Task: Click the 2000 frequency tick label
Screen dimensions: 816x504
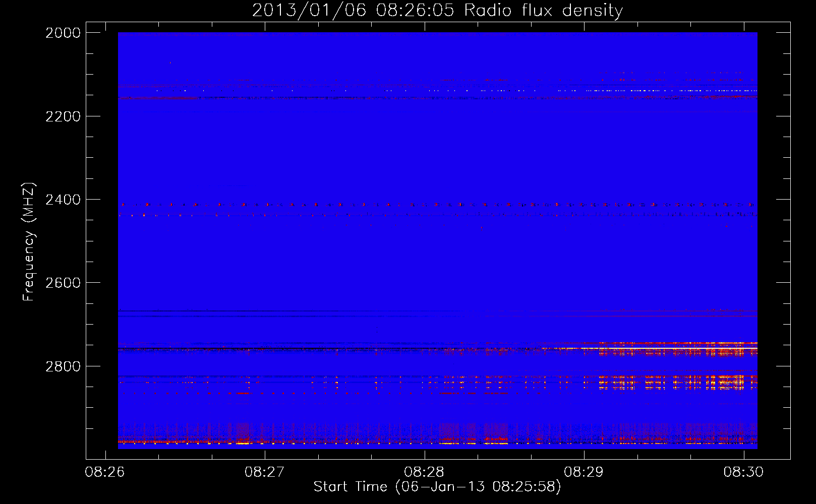Action: (x=63, y=33)
